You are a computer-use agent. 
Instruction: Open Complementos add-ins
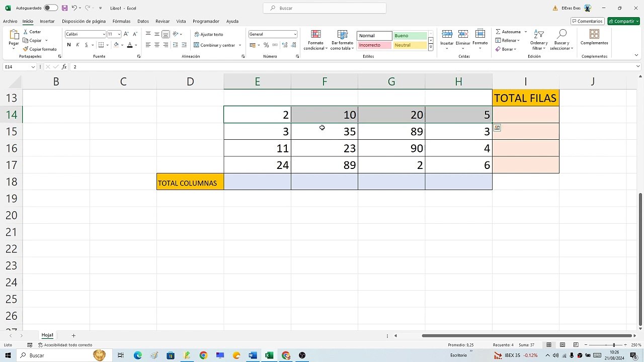pyautogui.click(x=594, y=37)
